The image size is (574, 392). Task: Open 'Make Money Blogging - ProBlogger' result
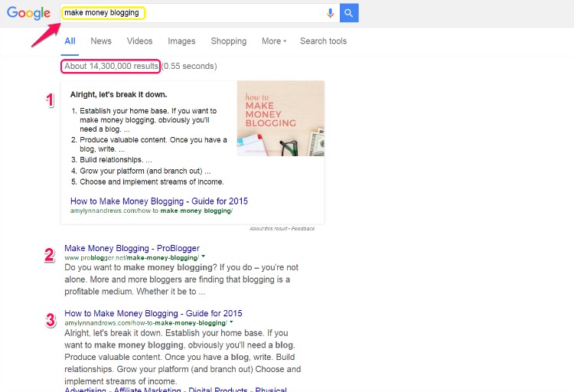click(x=132, y=248)
